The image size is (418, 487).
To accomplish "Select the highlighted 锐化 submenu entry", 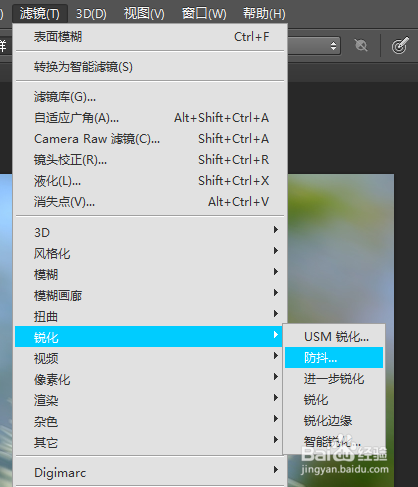I will pyautogui.click(x=149, y=337).
